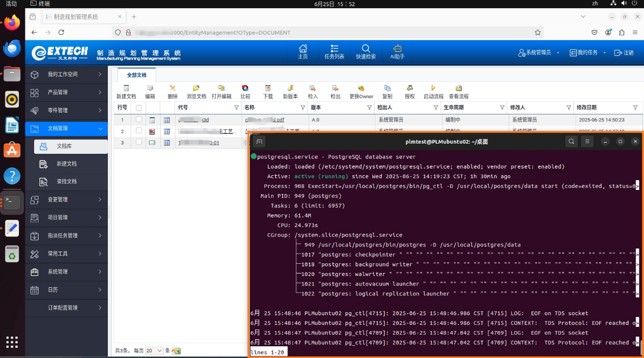Click the browser address bar
The image size is (644, 358).
point(326,33)
